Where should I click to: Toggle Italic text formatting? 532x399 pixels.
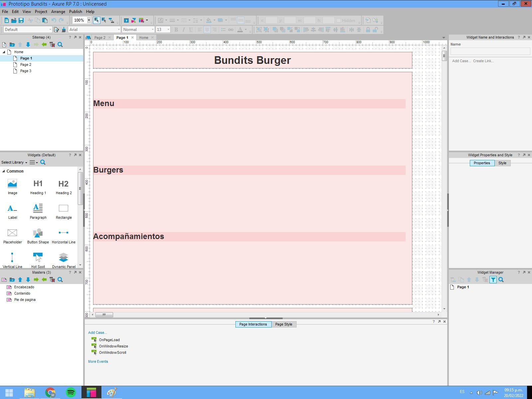[184, 30]
